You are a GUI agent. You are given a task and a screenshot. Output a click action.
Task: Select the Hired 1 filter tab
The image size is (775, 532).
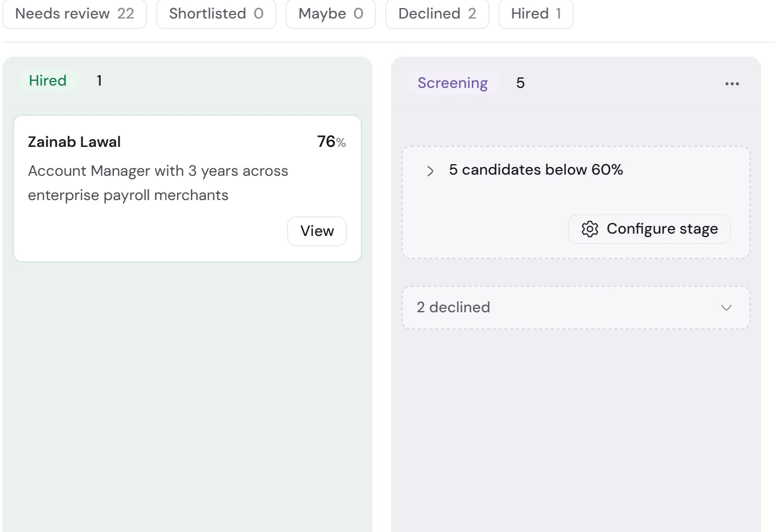click(536, 14)
